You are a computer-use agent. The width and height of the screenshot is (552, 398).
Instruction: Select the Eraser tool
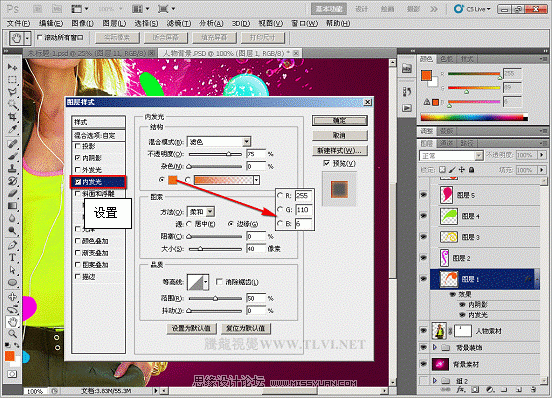(13, 193)
